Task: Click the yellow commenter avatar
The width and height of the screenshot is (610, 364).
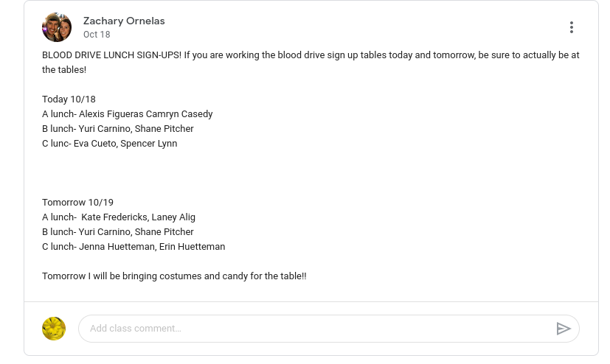Action: (54, 329)
